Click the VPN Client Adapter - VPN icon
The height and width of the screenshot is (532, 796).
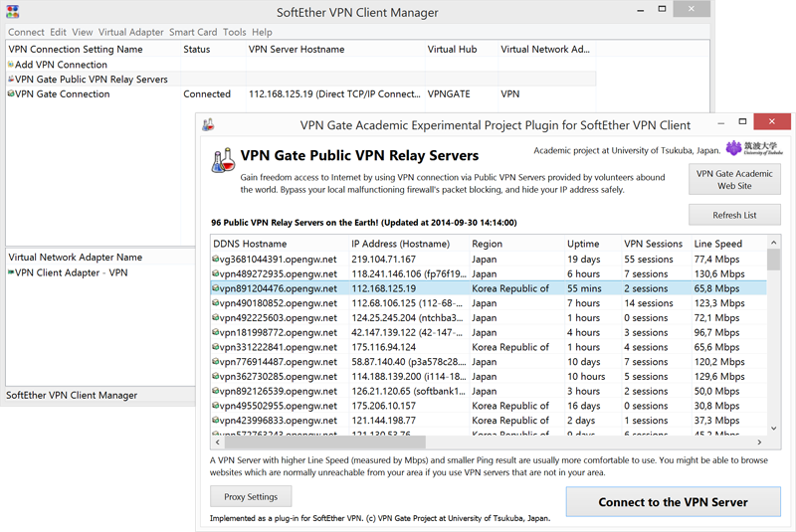[11, 272]
